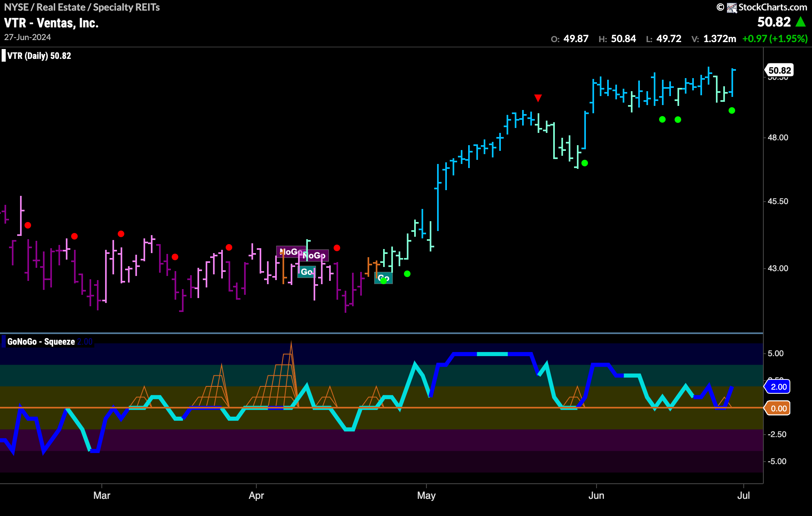Click the 45.50 price axis label
This screenshot has width=812, height=516.
[x=778, y=202]
